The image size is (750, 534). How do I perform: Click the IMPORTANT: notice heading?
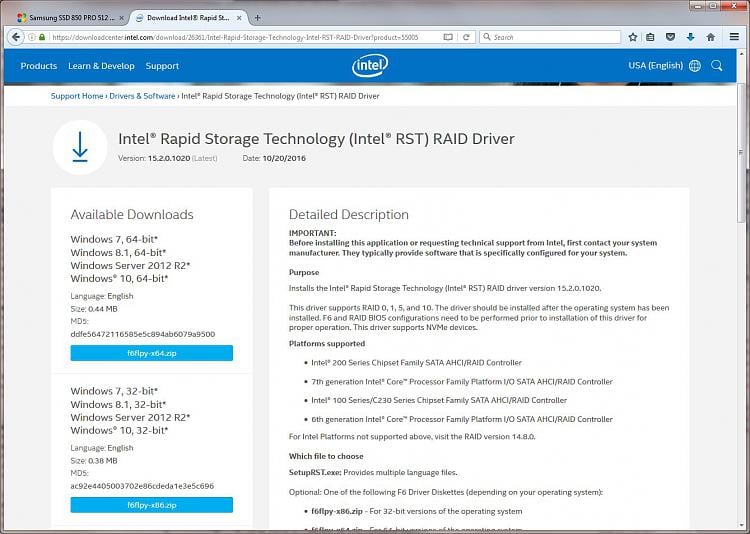[x=312, y=233]
